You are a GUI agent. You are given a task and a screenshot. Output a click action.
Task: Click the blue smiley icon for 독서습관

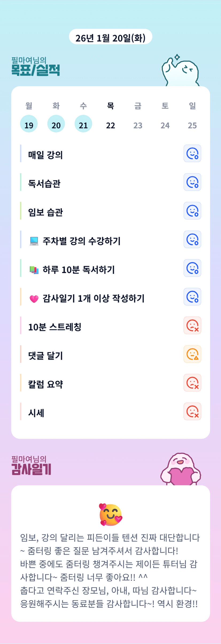192,182
